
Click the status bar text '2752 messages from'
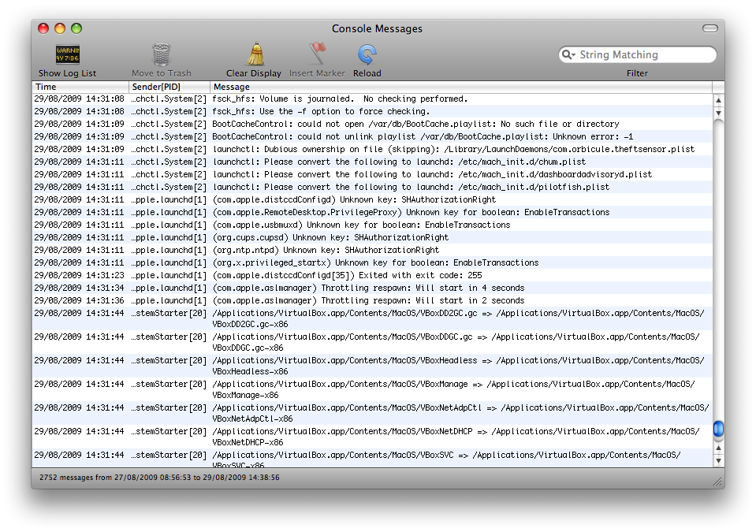click(x=76, y=478)
